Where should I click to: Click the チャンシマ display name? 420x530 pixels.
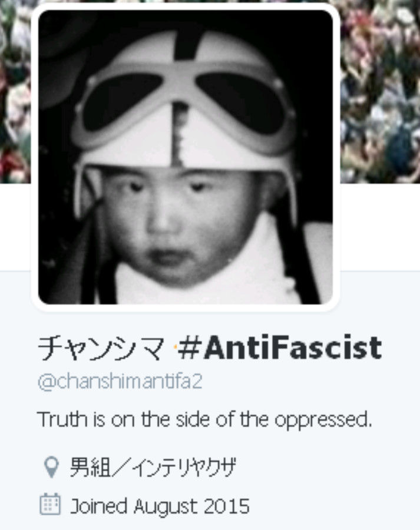(x=101, y=348)
